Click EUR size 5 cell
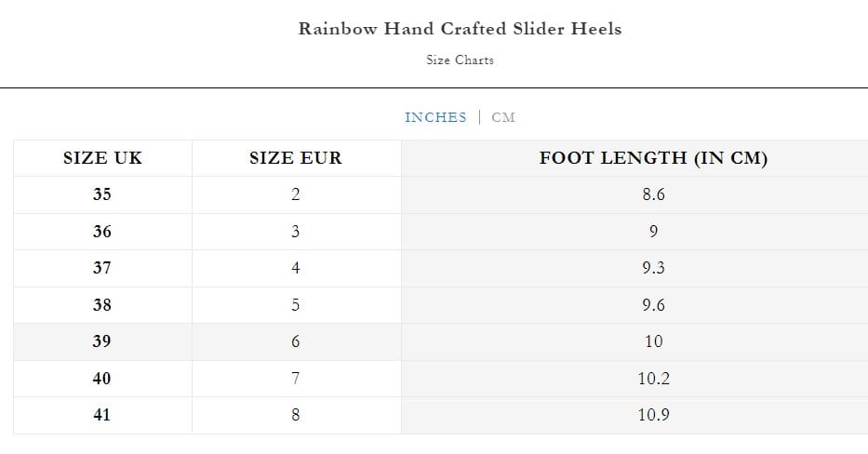 pos(296,305)
